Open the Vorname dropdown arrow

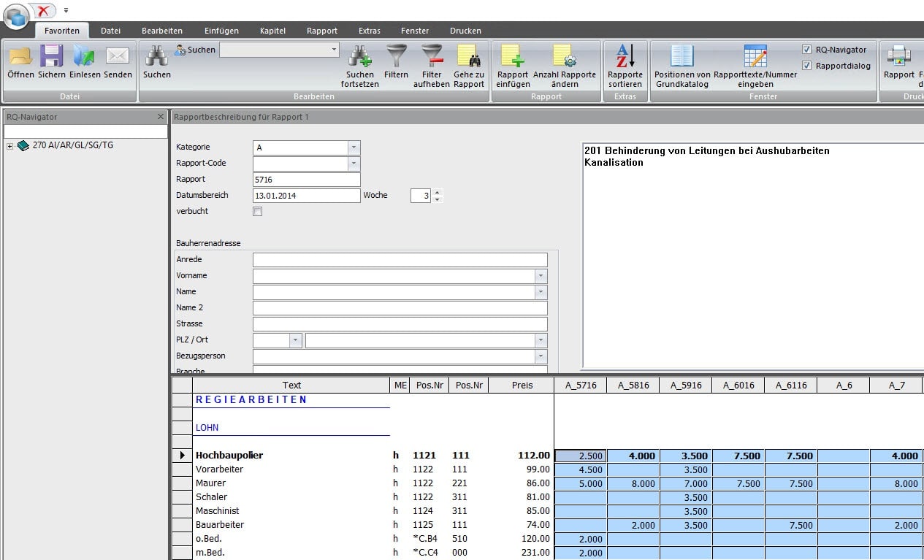coord(541,276)
